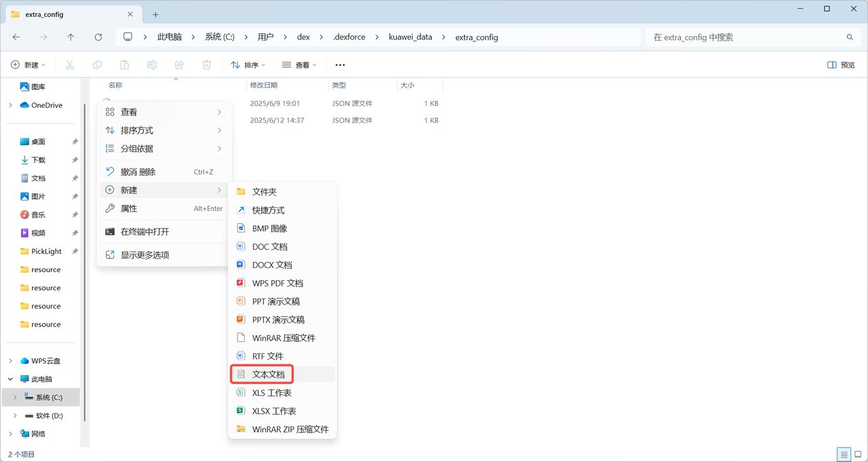The height and width of the screenshot is (462, 868).
Task: Toggle the 预览 preview pane
Action: click(840, 64)
